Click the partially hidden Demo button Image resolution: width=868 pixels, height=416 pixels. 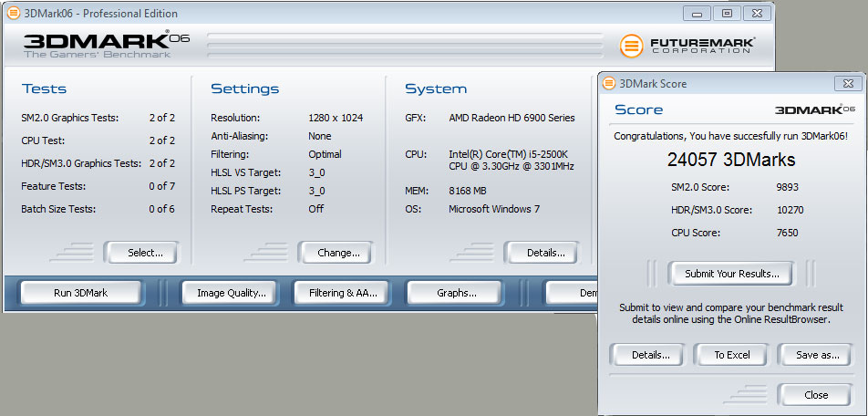pos(572,293)
